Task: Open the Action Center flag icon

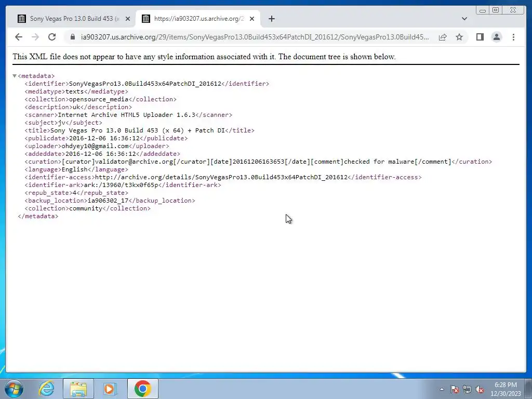Action: coord(455,389)
